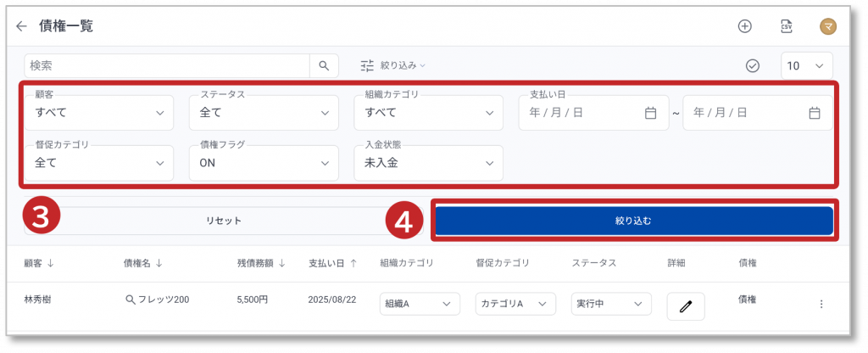Open the user avatar menu
The height and width of the screenshot is (353, 868).
pos(828,26)
